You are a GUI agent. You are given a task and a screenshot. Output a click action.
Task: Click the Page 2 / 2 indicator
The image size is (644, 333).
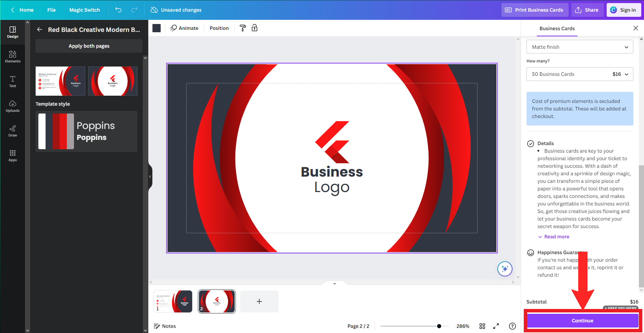pos(358,326)
